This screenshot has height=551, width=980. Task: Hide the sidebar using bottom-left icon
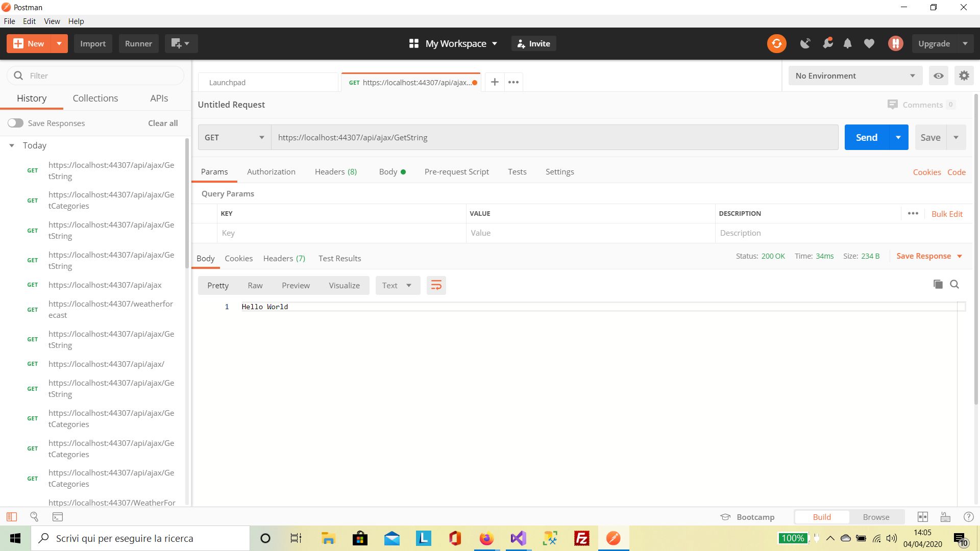coord(12,517)
